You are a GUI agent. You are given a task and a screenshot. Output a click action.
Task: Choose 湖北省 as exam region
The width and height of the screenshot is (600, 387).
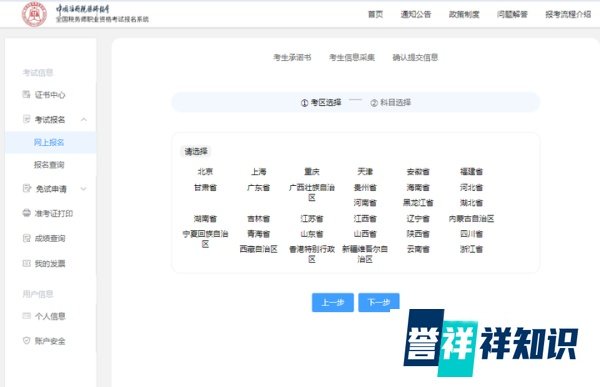tap(471, 202)
